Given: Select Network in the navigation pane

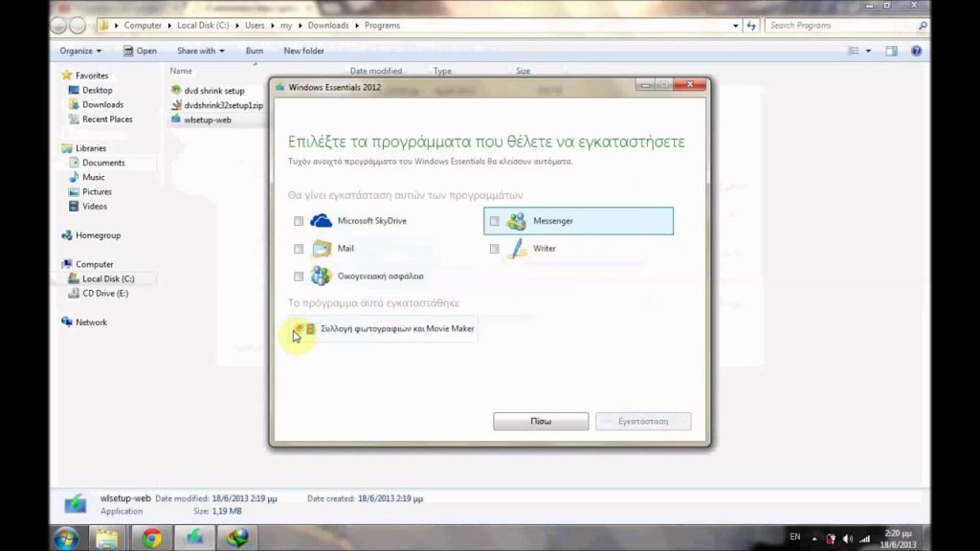Looking at the screenshot, I should point(91,322).
